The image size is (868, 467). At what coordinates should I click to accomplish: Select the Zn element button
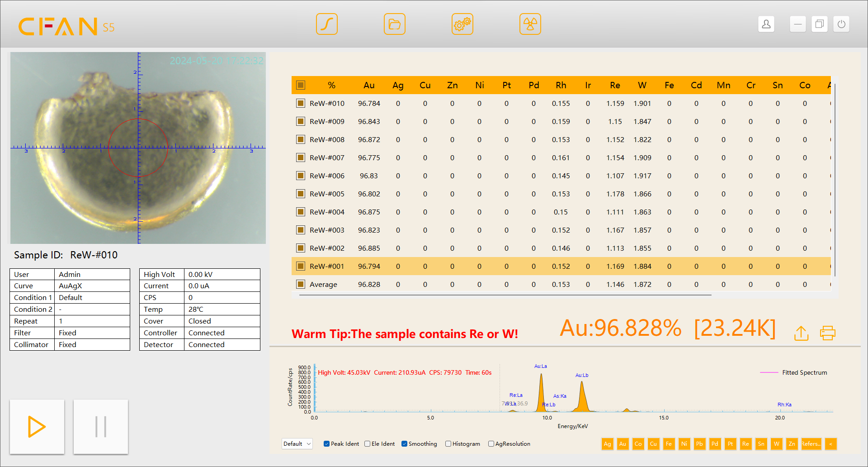click(x=792, y=444)
